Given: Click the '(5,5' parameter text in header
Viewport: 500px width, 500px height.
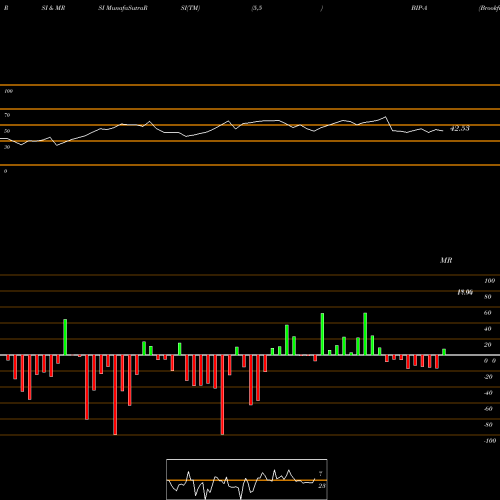Looking at the screenshot, I should coord(257,8).
